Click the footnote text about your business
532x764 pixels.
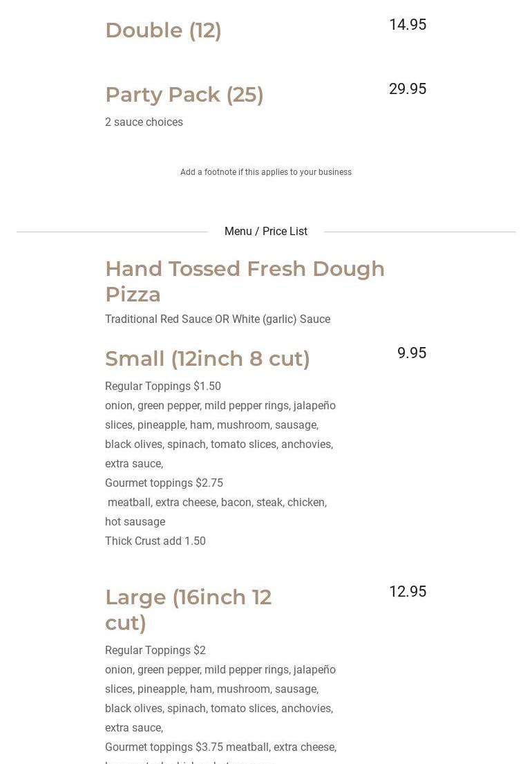pos(266,172)
